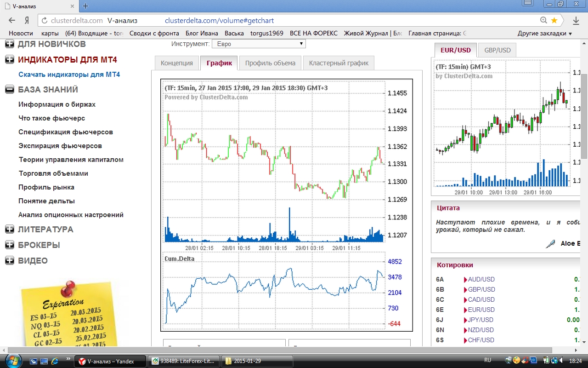Click the Yandex home icon
This screenshot has height=368, width=588.
pyautogui.click(x=27, y=20)
